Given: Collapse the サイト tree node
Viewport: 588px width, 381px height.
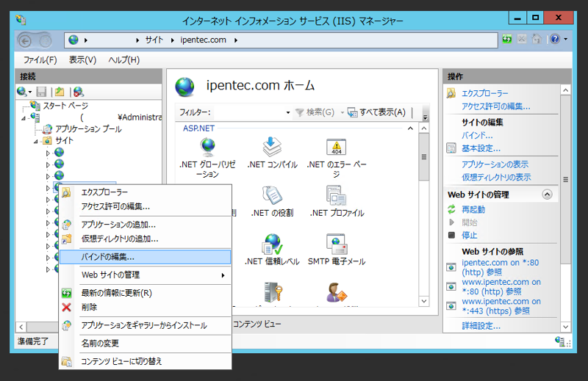Looking at the screenshot, I should (x=36, y=142).
